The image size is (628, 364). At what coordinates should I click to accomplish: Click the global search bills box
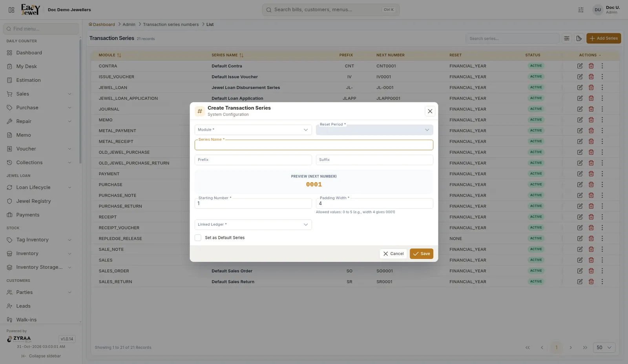331,10
